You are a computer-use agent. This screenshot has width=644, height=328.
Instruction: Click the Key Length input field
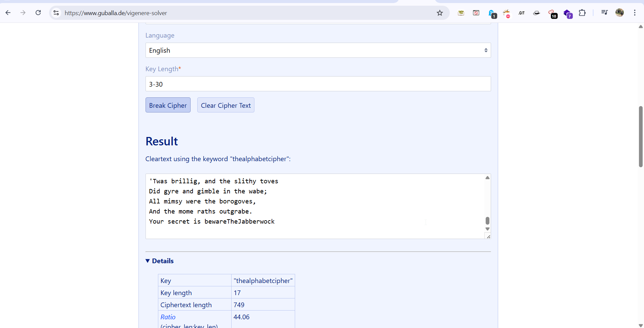click(x=318, y=84)
